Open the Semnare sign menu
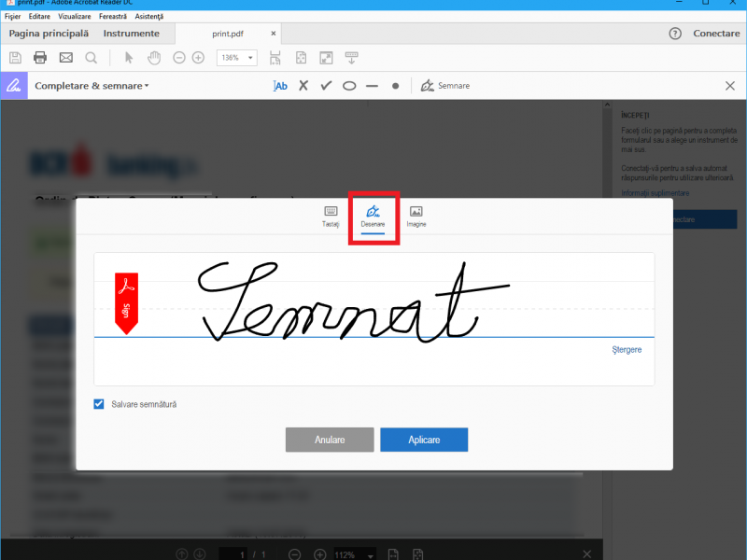 point(445,86)
